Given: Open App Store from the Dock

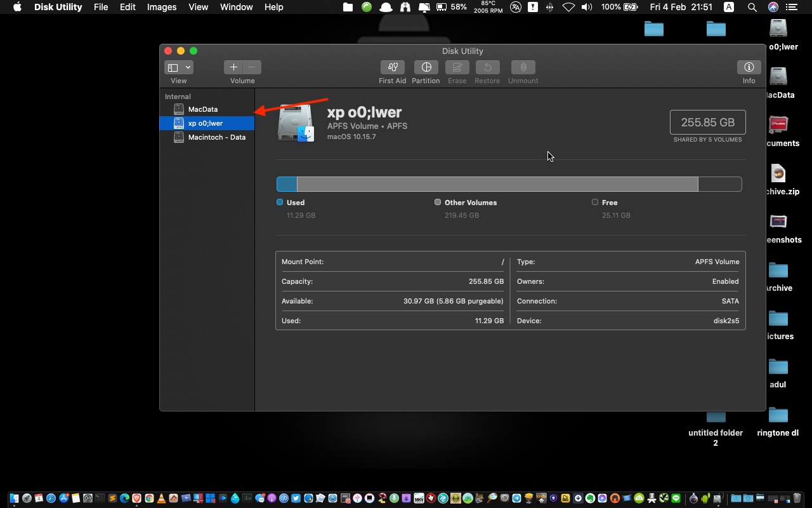Looking at the screenshot, I should 63,498.
